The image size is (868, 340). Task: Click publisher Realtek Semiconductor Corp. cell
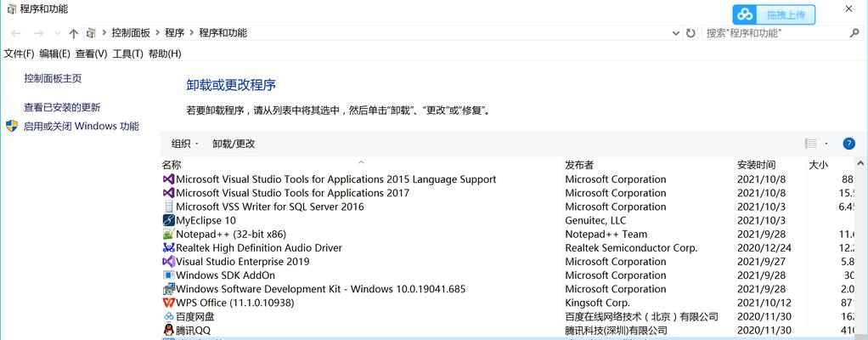631,248
